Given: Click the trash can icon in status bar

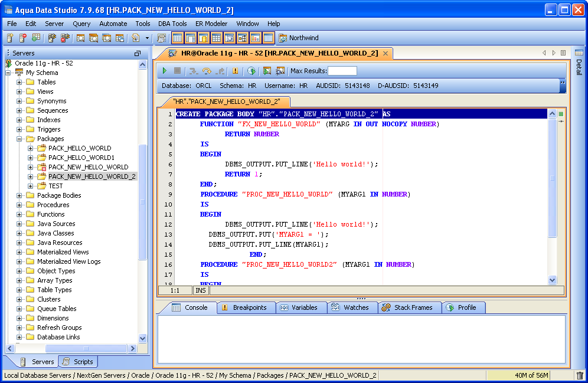Looking at the screenshot, I should tap(580, 375).
